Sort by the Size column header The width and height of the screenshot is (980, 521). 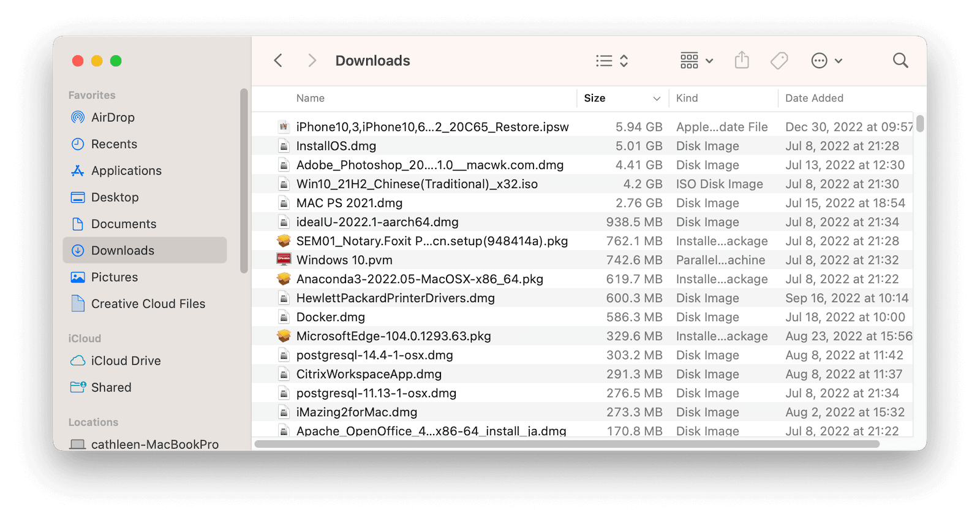coord(595,98)
